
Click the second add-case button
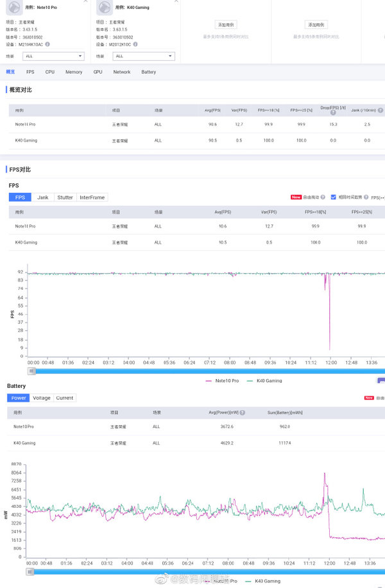pos(316,25)
